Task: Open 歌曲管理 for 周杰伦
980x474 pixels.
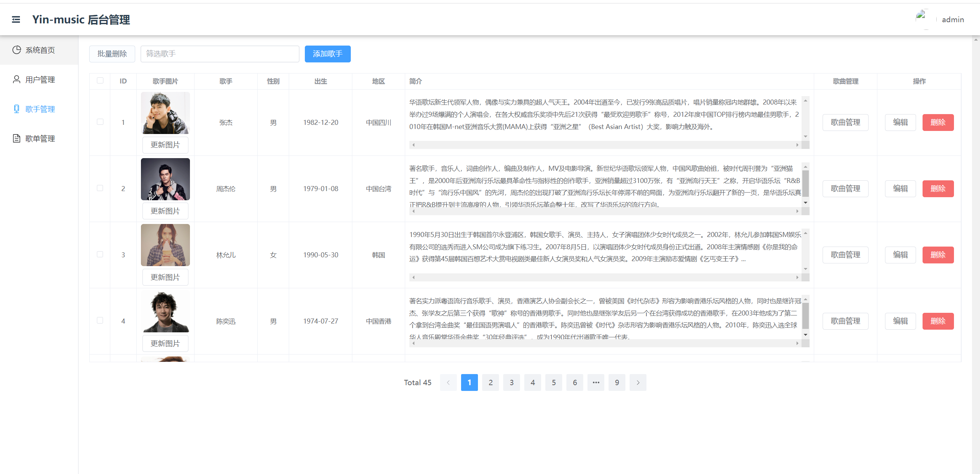Action: (845, 189)
